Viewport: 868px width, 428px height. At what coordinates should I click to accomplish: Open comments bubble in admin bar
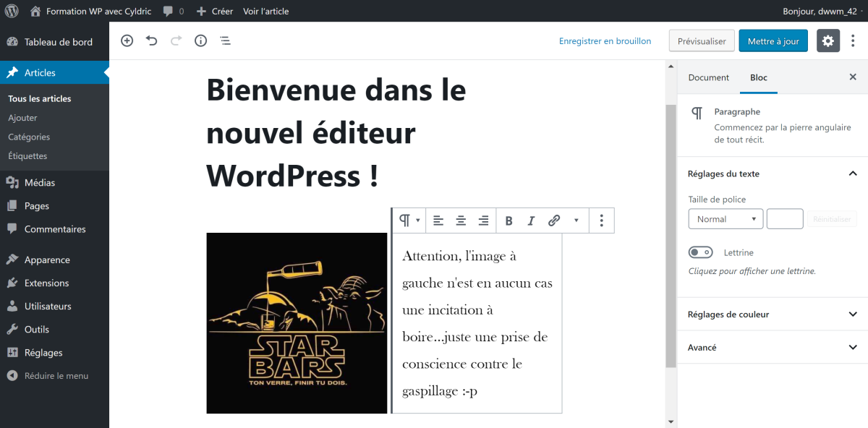click(169, 12)
